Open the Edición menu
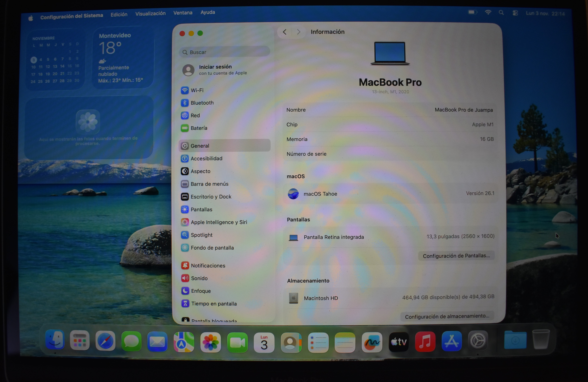The height and width of the screenshot is (382, 588). [119, 15]
